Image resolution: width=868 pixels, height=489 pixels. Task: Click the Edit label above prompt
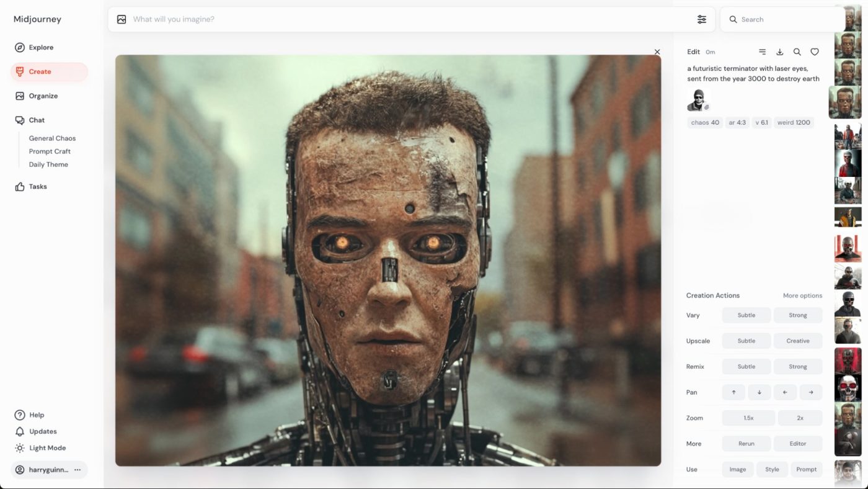[693, 52]
